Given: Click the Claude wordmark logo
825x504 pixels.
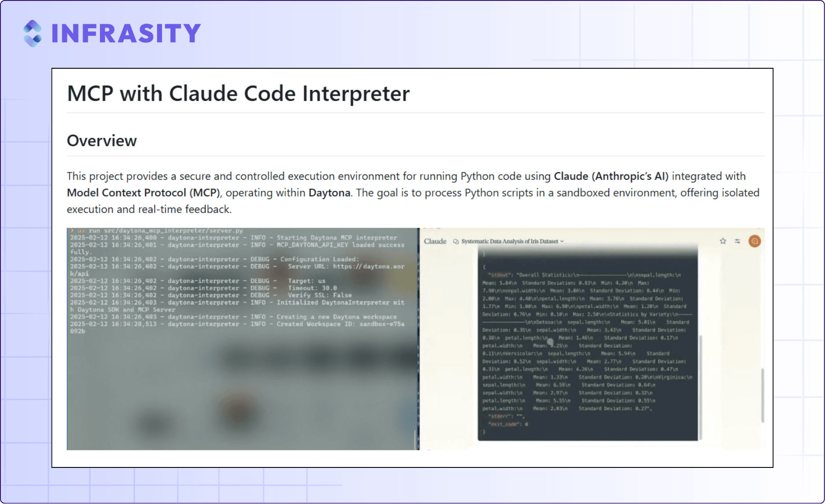Looking at the screenshot, I should (x=435, y=241).
